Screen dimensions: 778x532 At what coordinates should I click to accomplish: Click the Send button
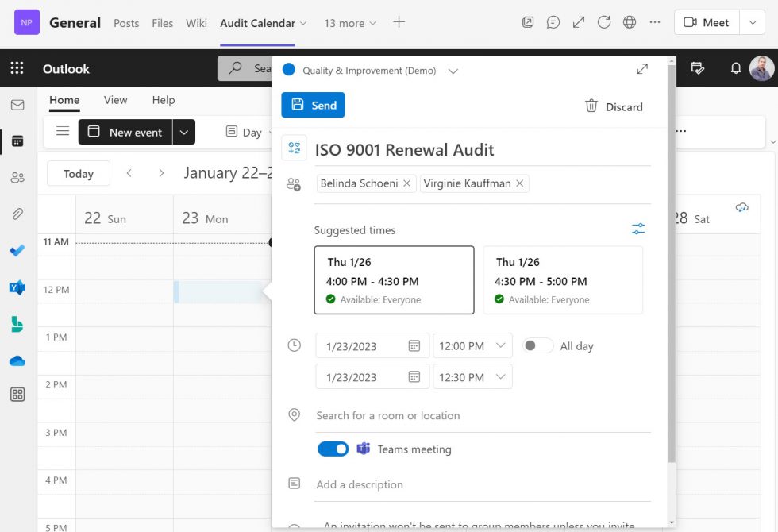(x=312, y=104)
